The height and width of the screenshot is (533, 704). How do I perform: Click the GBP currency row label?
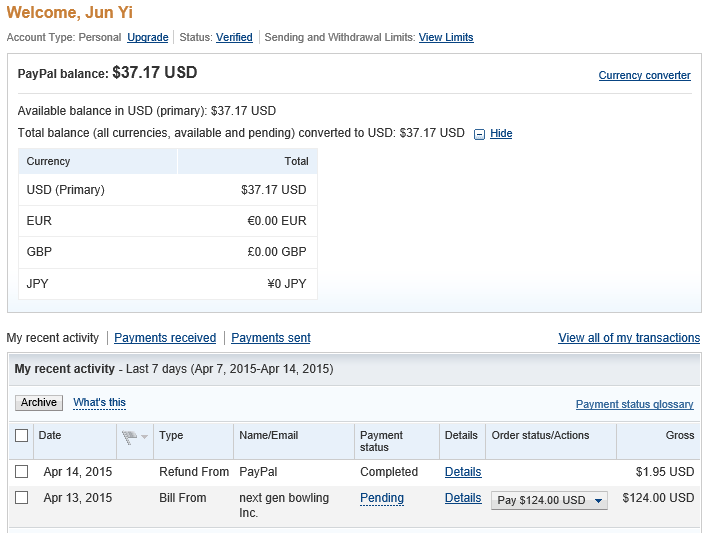[x=39, y=252]
